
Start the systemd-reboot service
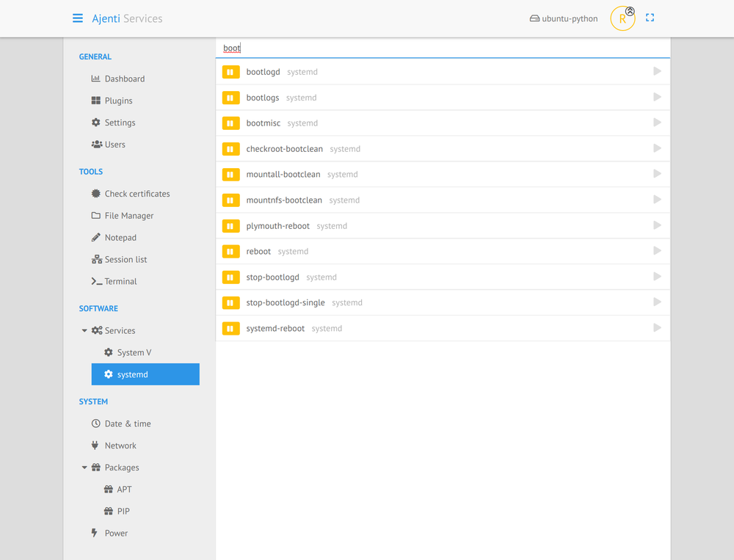657,328
